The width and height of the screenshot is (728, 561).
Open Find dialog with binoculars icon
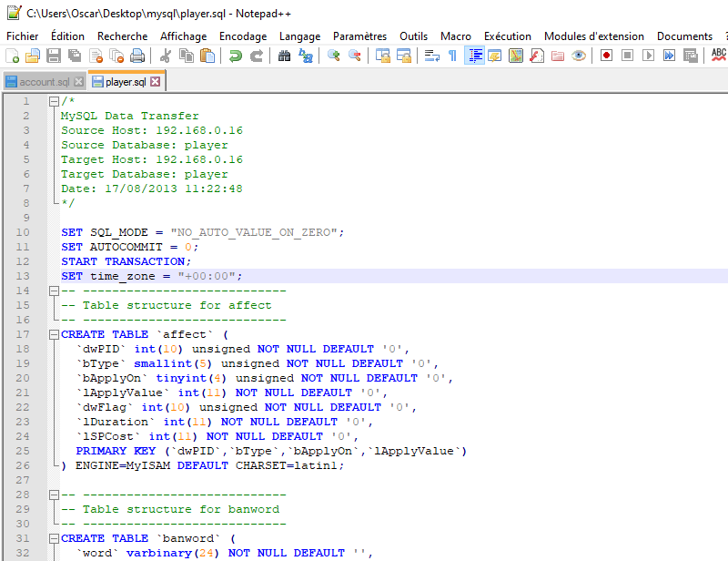(x=284, y=56)
